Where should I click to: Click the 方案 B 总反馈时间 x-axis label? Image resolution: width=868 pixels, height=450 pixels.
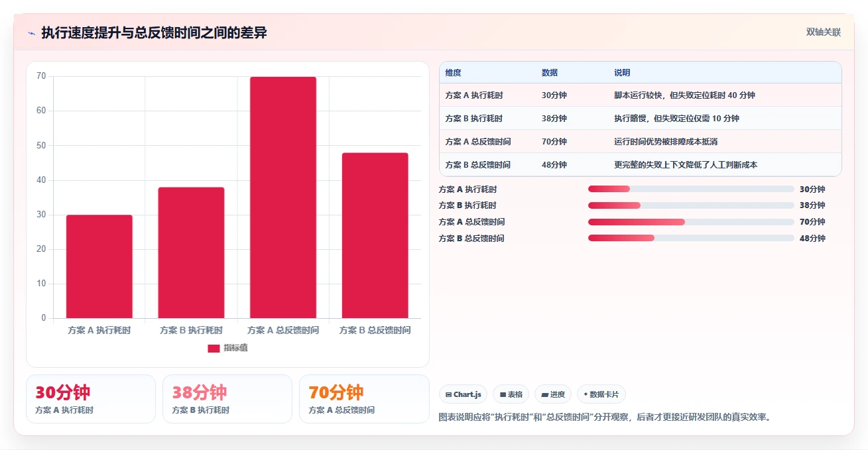(375, 330)
